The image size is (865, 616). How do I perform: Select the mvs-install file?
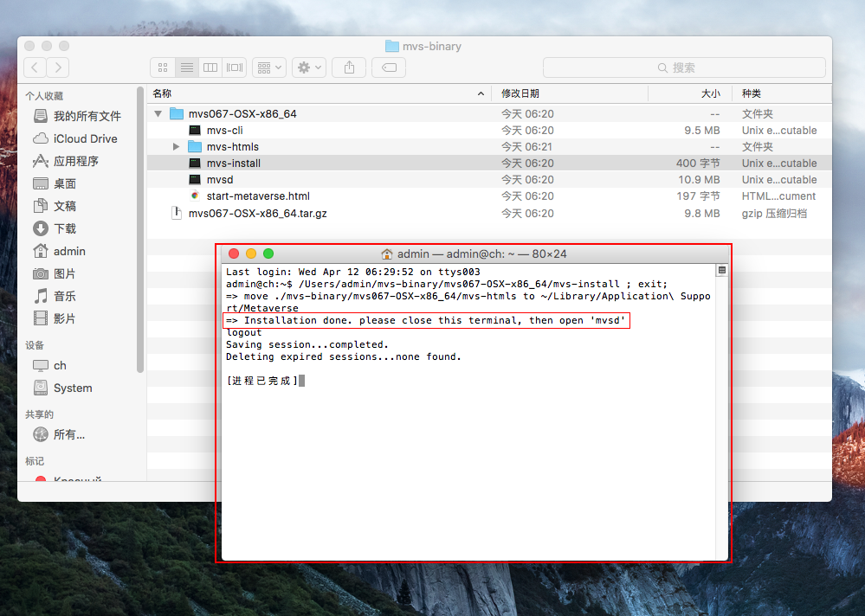489,164
